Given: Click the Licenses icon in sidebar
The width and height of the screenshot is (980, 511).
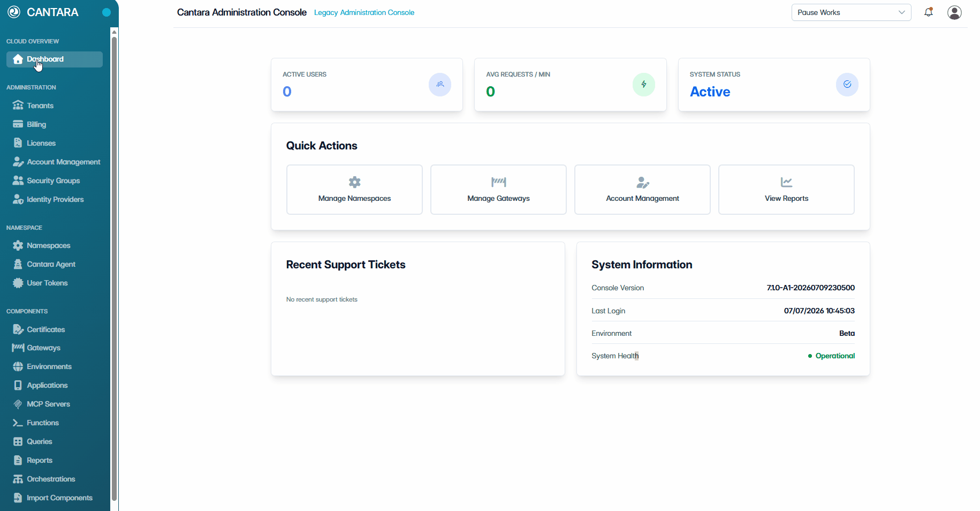Looking at the screenshot, I should (x=18, y=142).
